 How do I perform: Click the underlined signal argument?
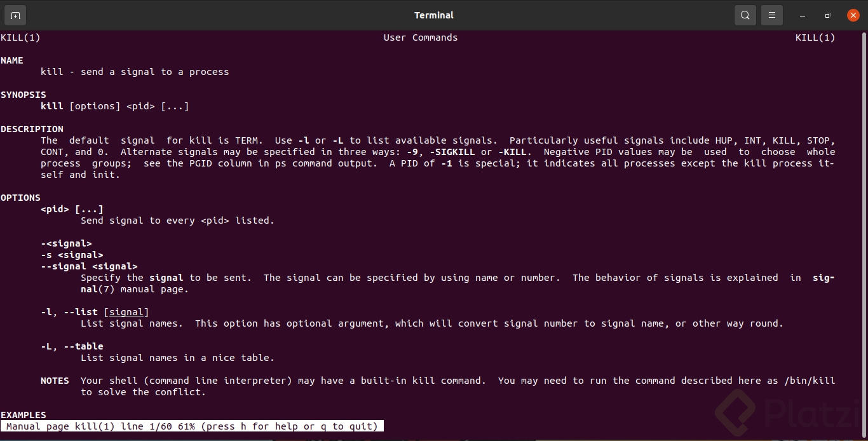point(126,312)
